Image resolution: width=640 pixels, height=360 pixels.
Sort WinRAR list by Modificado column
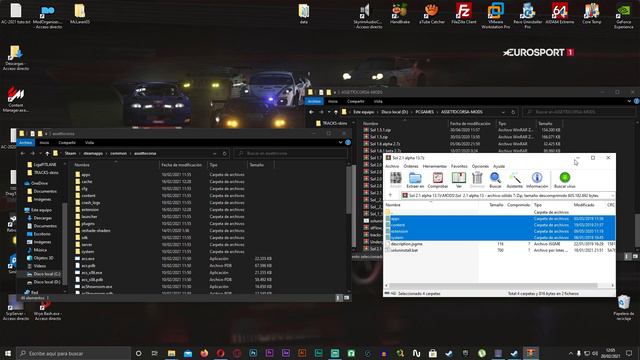584,205
